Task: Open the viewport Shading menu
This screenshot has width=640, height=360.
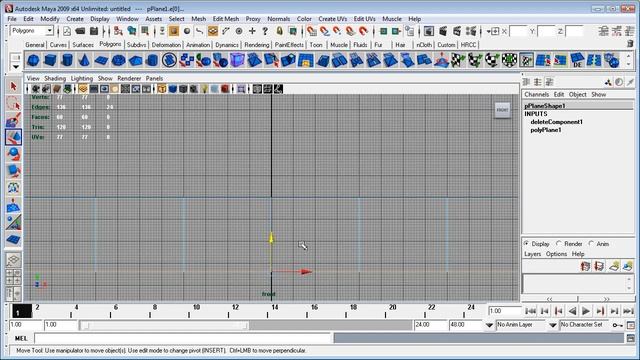Action: [55, 78]
